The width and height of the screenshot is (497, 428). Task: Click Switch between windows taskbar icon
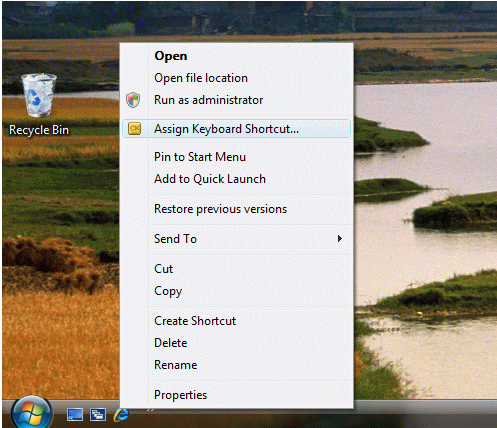[x=98, y=415]
